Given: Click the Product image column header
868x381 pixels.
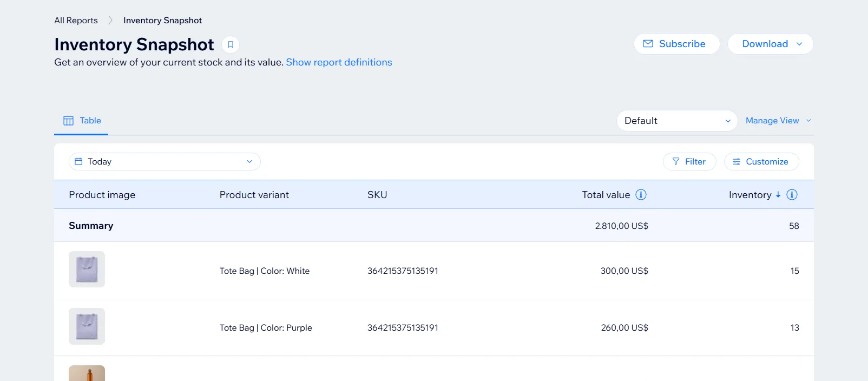Looking at the screenshot, I should (102, 195).
